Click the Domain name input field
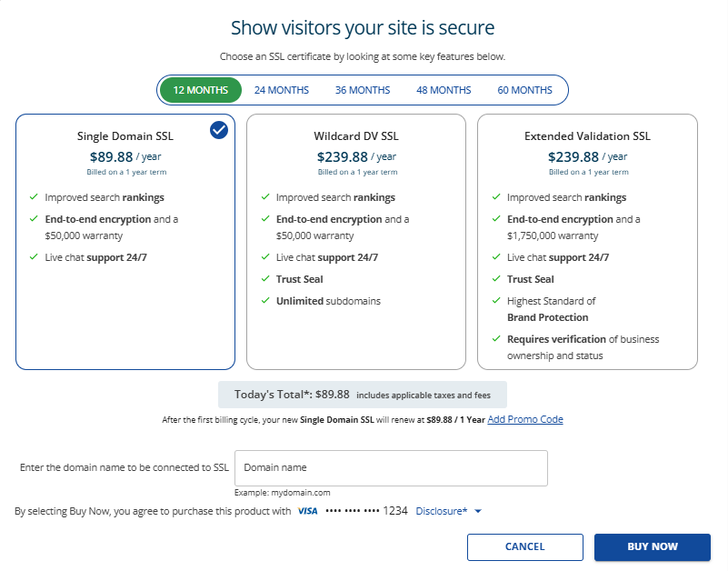 click(391, 468)
